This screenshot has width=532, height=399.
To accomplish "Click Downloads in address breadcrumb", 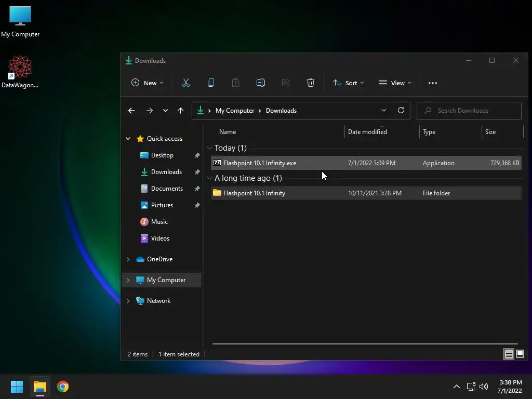I will click(x=281, y=111).
